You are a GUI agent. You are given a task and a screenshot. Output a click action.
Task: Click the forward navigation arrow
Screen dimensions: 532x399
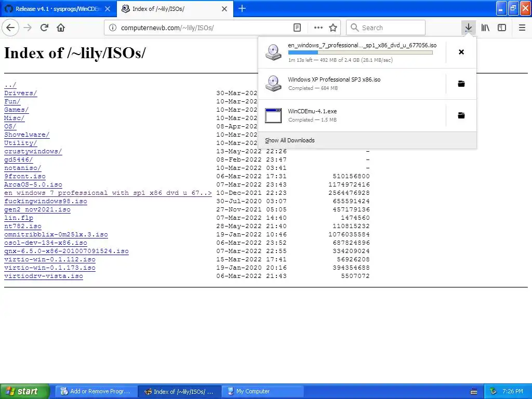[x=28, y=28]
